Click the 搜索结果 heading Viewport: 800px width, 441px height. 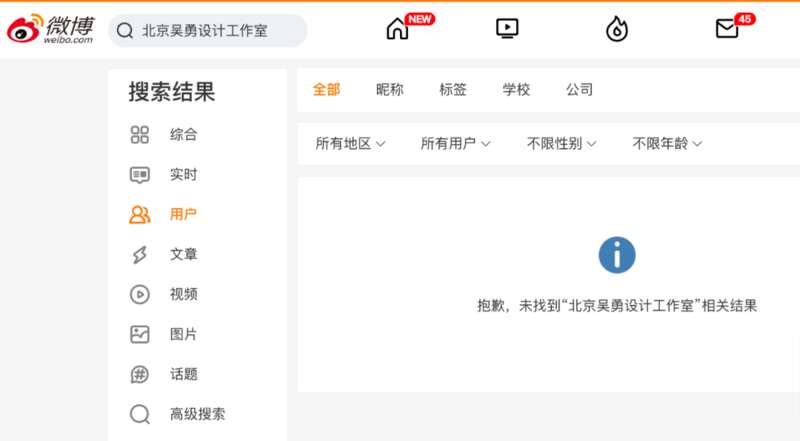[x=172, y=92]
